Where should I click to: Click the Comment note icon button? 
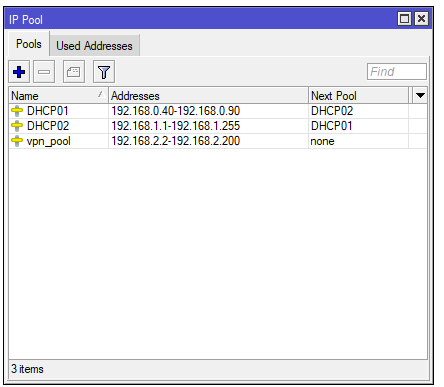[74, 72]
